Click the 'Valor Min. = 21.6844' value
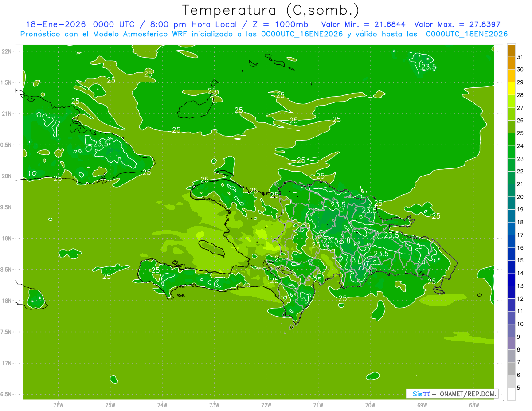Screen dimensions: 532x411 [363, 24]
